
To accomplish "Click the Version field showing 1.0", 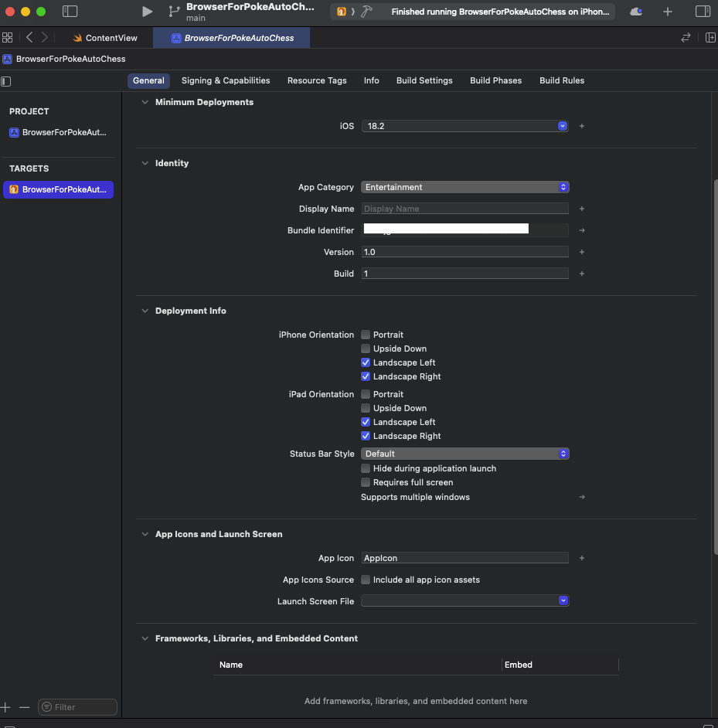I will point(465,252).
